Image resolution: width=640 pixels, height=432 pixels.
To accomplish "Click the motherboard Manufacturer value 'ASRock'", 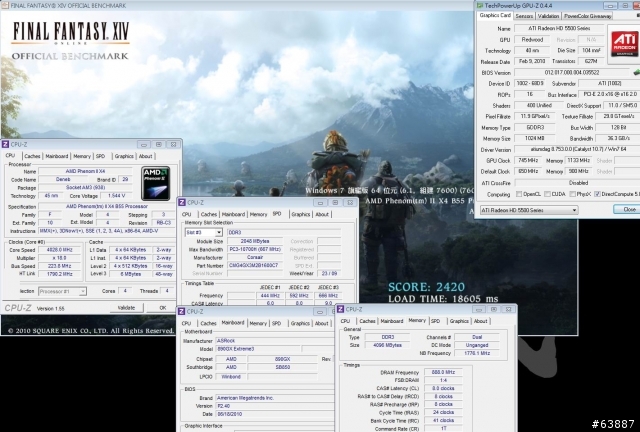I will (x=274, y=341).
